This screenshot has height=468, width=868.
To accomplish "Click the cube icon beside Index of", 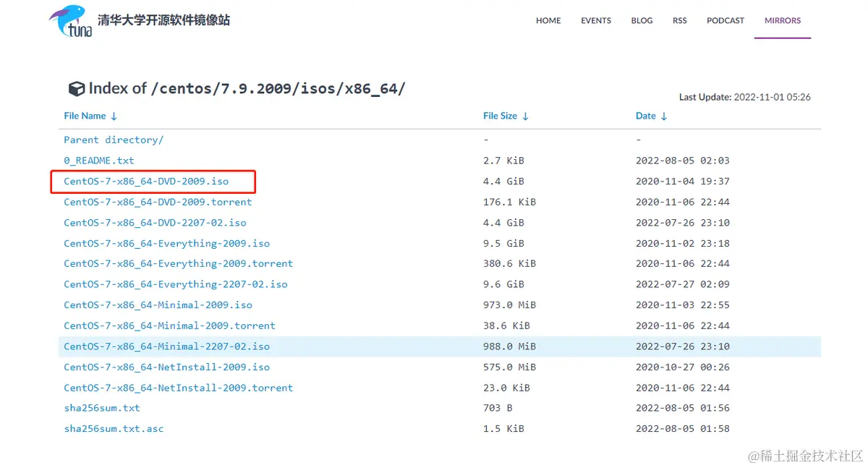I will pos(76,88).
